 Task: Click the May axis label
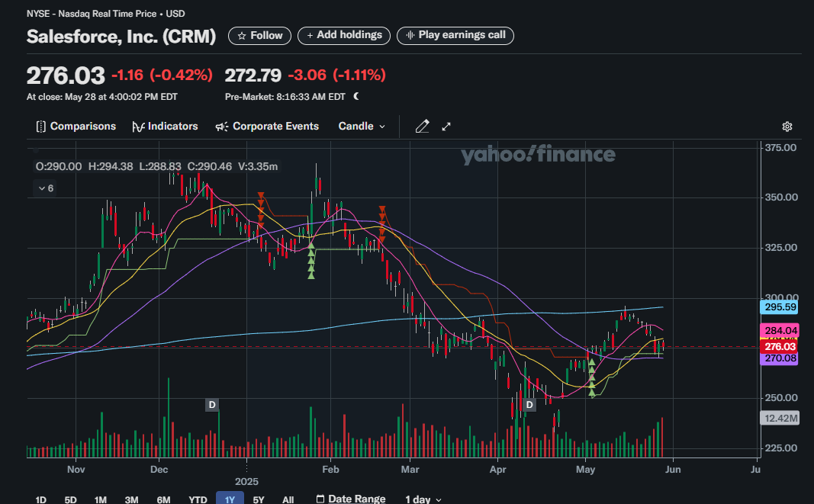(x=586, y=470)
